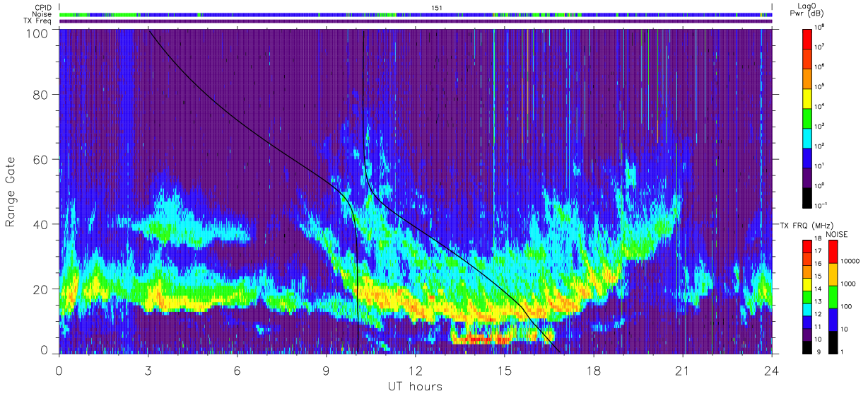The image size is (868, 401).
Task: Select the 'Noise' row label at top left
Action: 42,14
